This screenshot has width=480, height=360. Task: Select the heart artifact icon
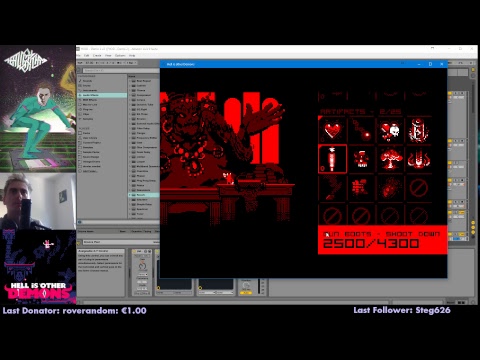[x=332, y=130]
